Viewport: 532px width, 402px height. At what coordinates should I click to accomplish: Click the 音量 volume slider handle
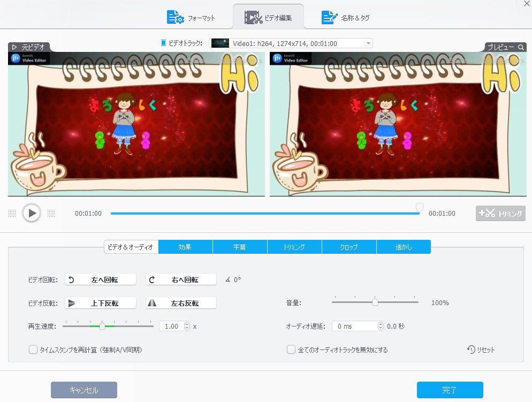point(375,302)
